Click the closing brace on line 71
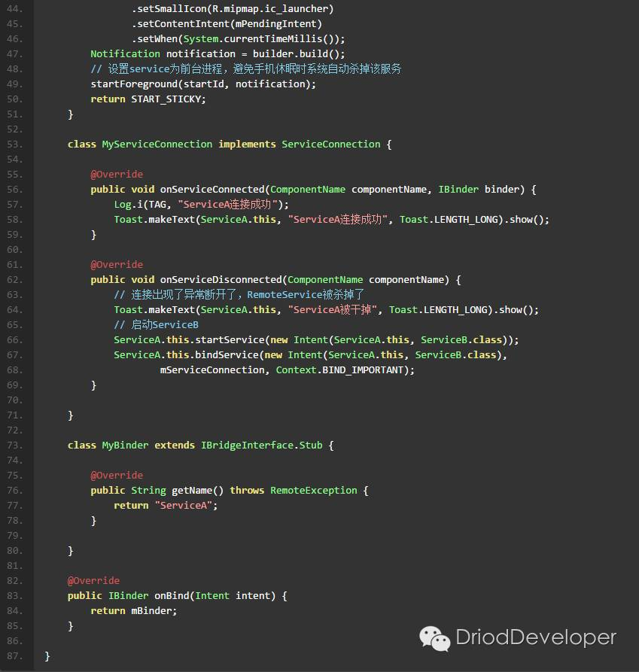The image size is (639, 672). [71, 415]
